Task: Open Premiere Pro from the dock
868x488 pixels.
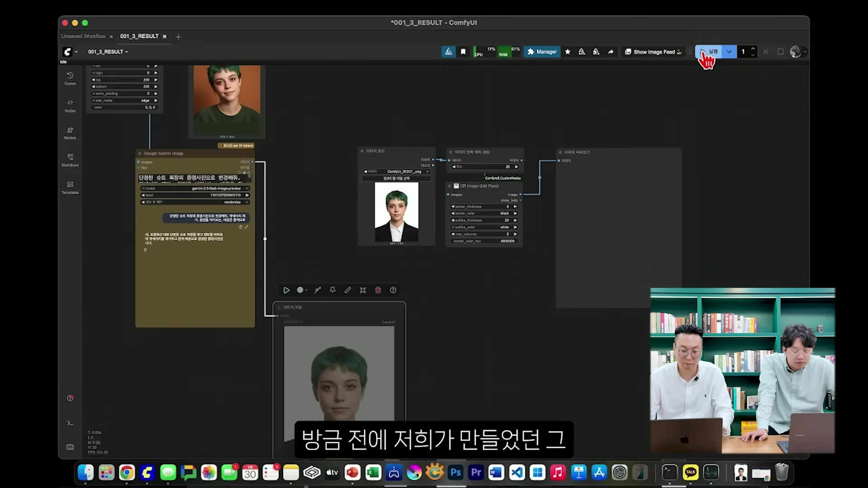Action: (x=476, y=473)
